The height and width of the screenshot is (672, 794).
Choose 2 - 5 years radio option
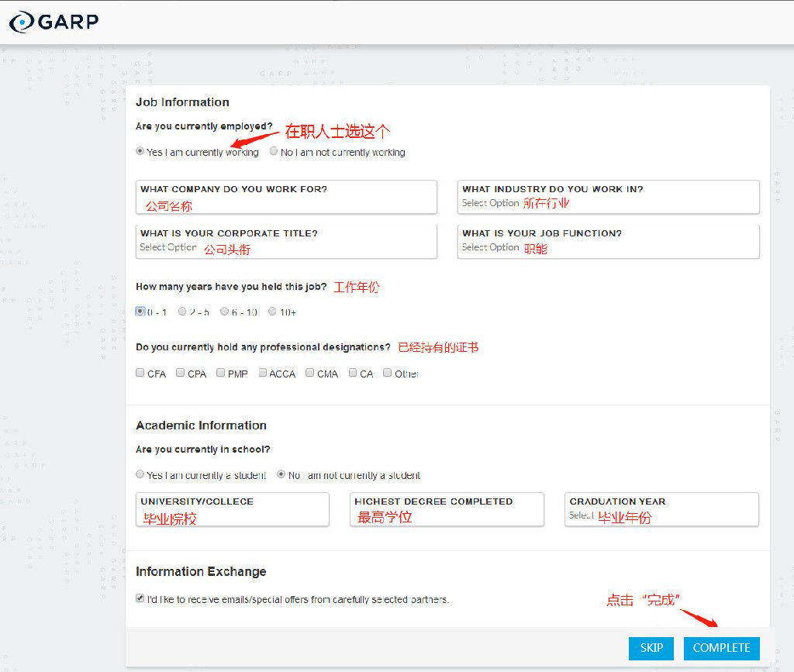182,312
